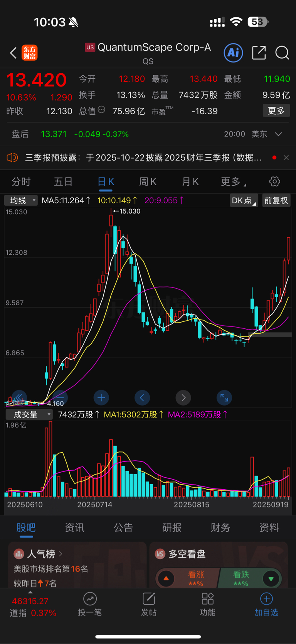Open the search magnifier icon
The image size is (296, 644).
coord(282,52)
